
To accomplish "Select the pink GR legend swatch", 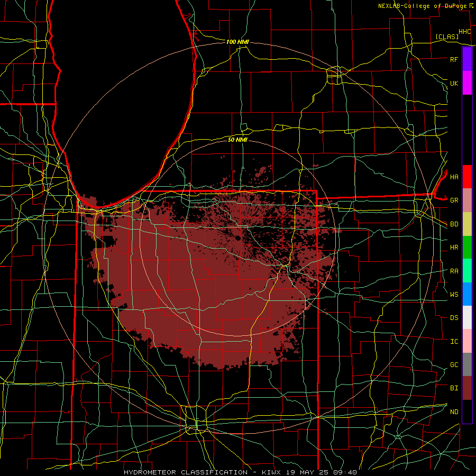I will tap(467, 200).
